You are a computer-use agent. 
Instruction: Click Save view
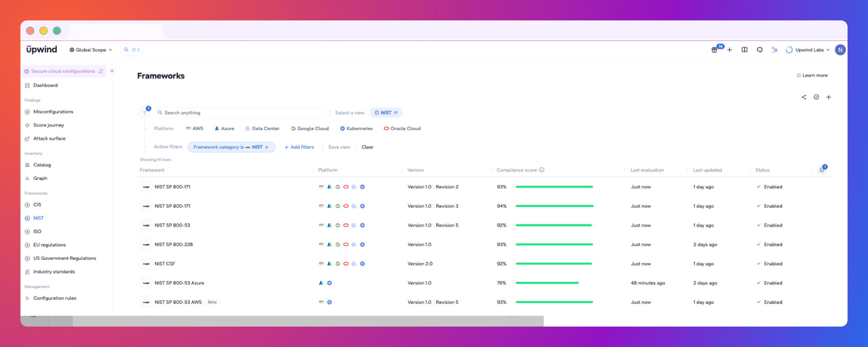point(339,147)
